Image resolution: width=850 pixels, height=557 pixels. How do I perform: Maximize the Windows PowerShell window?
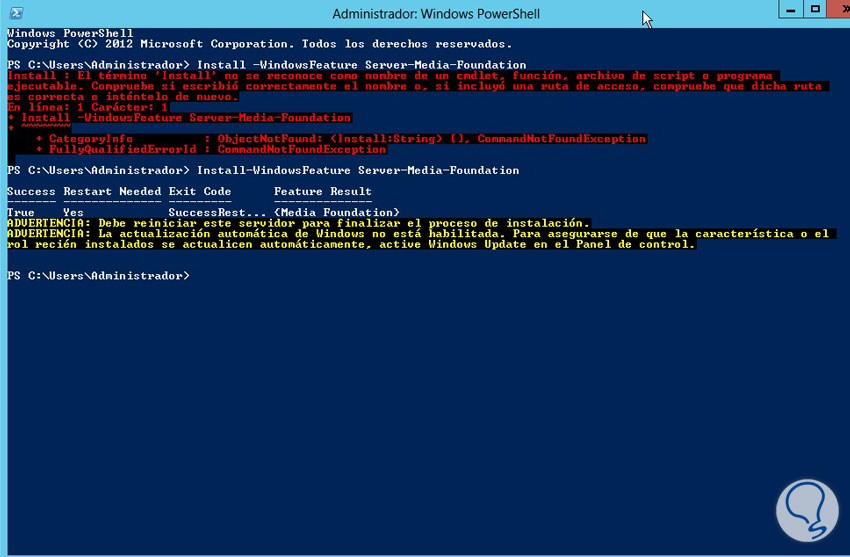814,10
